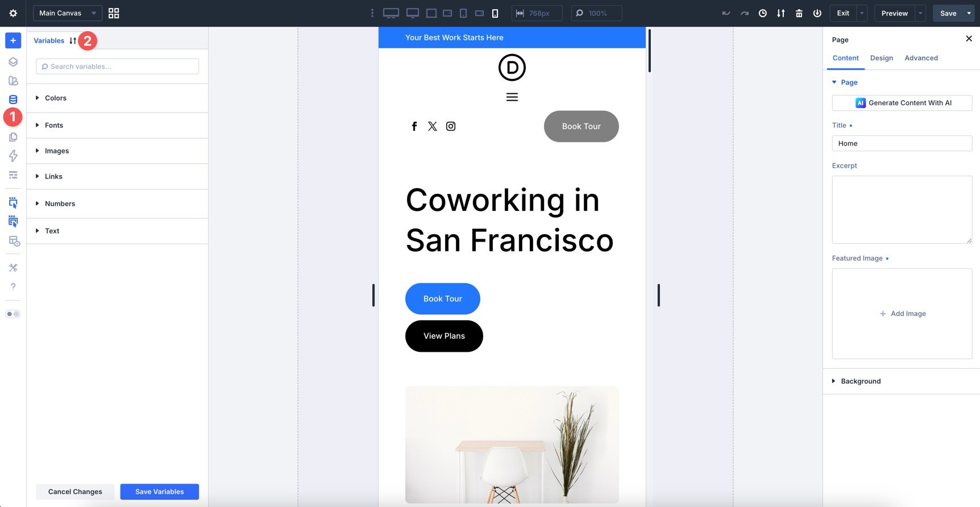The width and height of the screenshot is (980, 507).
Task: Click the Variables panel tab label
Action: tap(49, 40)
